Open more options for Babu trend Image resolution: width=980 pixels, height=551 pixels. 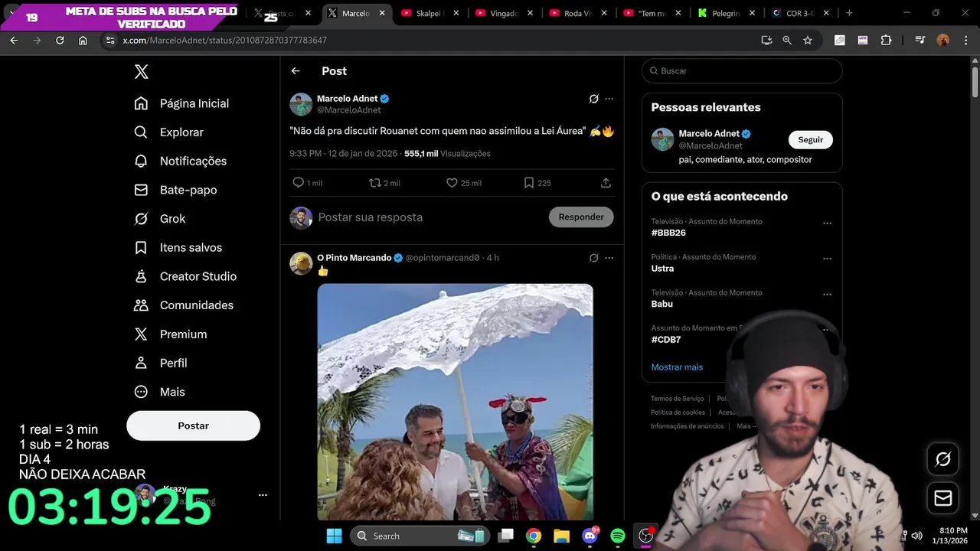(827, 295)
